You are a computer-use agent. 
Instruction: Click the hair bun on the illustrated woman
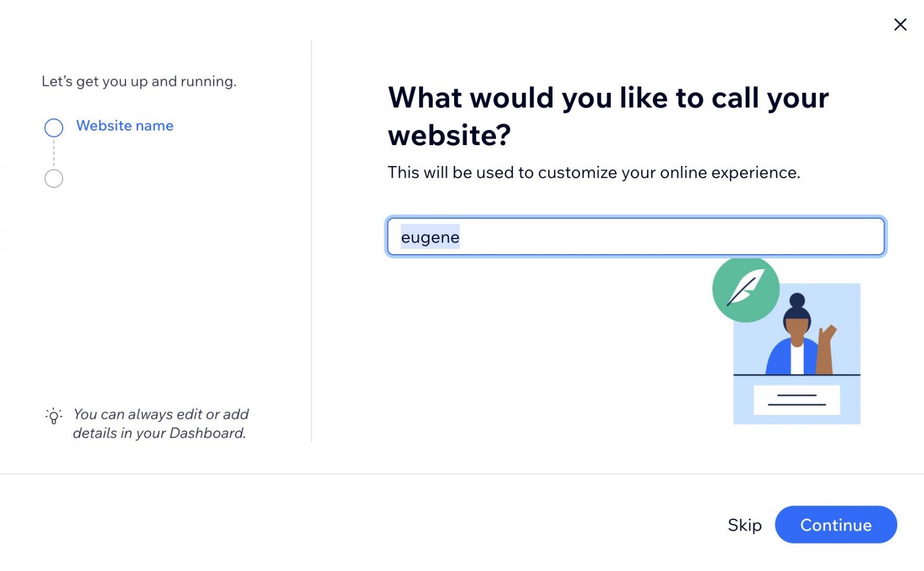797,300
